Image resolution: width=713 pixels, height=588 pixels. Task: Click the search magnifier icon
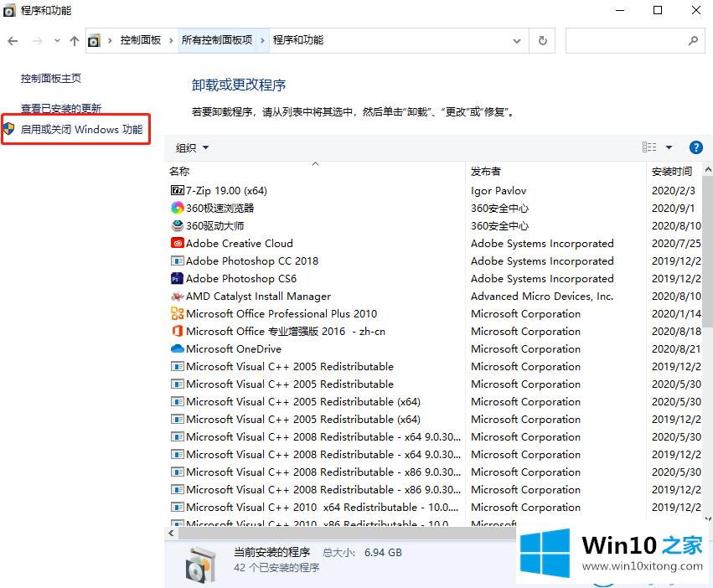click(x=693, y=41)
